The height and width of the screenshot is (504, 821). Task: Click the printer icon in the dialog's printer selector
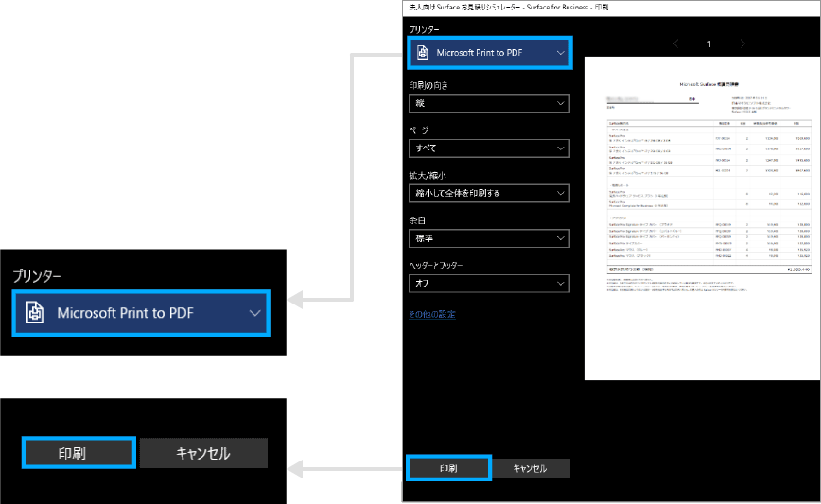(x=422, y=53)
